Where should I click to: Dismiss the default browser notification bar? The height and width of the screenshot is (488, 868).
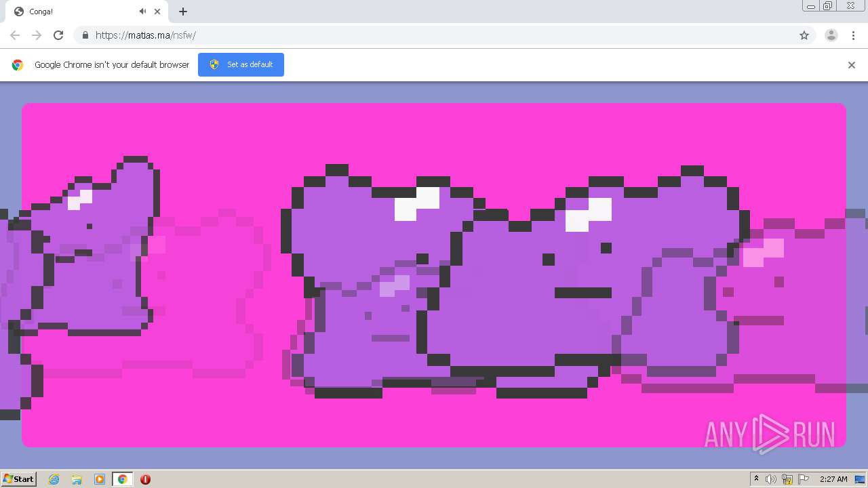coord(852,65)
